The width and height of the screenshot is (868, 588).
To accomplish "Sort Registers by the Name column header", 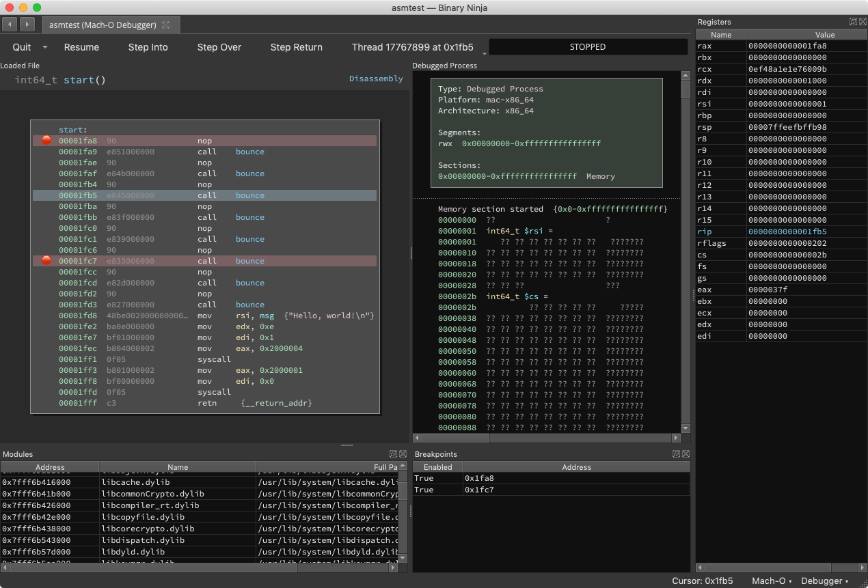I will coord(721,34).
